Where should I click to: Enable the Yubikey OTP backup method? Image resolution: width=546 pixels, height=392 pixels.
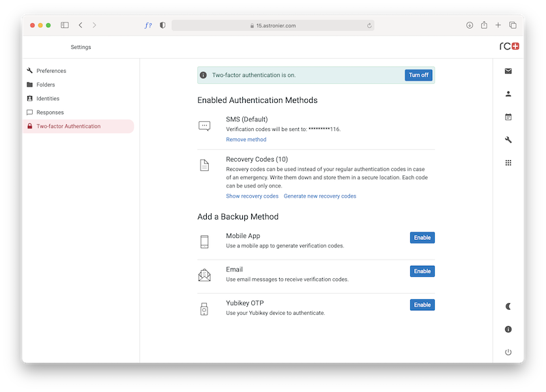(422, 305)
